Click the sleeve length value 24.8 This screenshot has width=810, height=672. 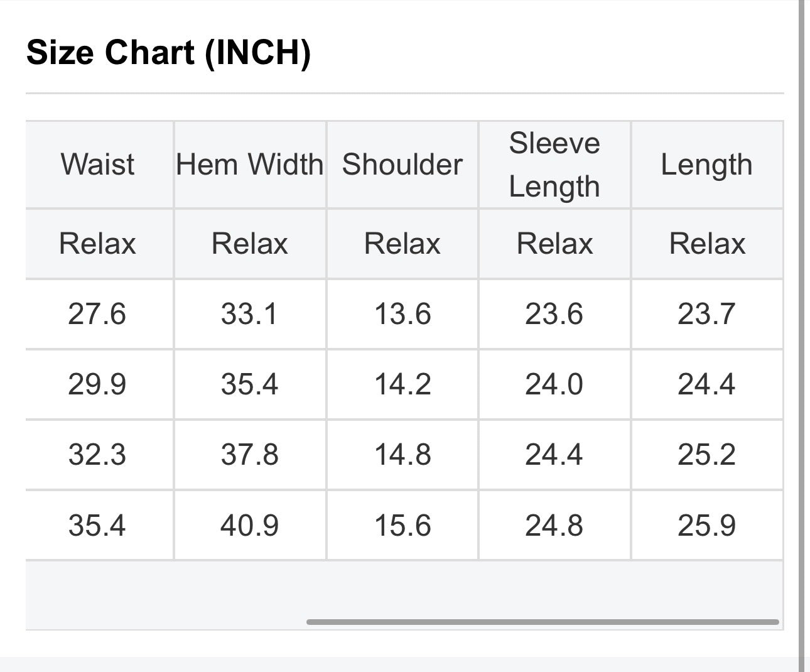(x=554, y=526)
